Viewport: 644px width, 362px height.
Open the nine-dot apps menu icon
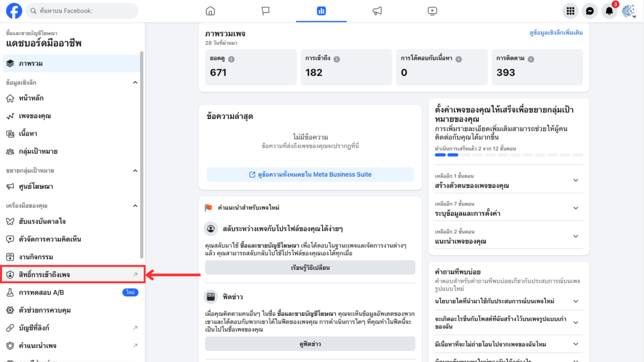[570, 11]
